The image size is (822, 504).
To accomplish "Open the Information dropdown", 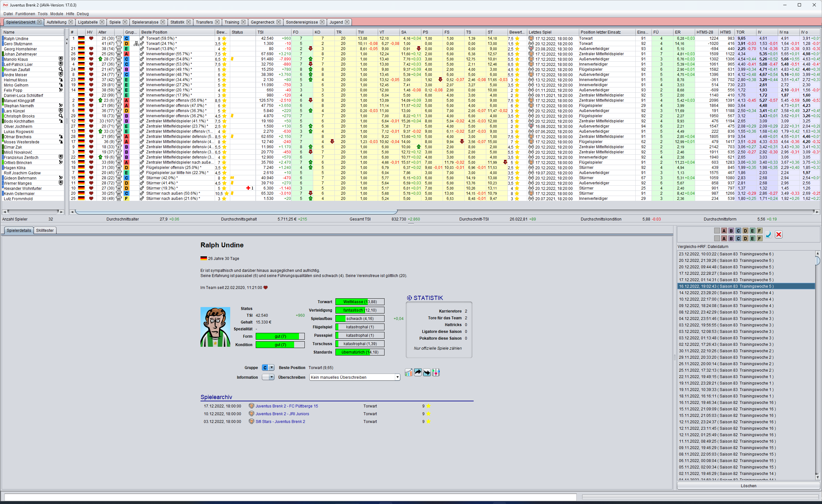I will (x=268, y=377).
